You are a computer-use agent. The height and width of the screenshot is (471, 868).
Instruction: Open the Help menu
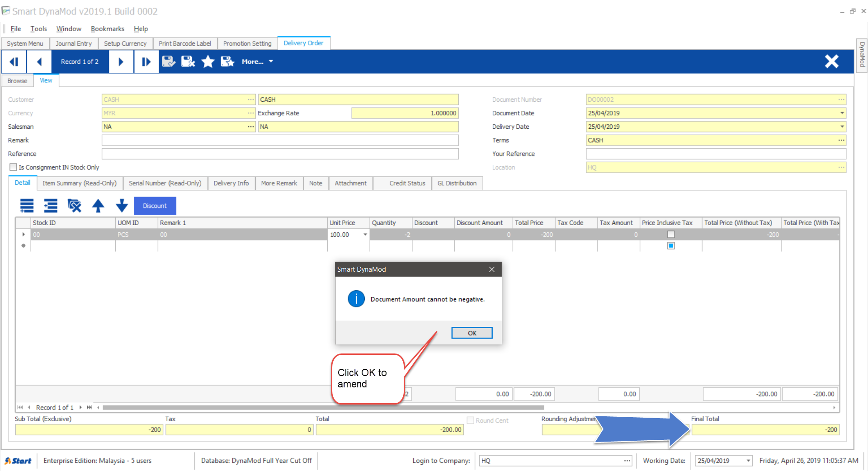pyautogui.click(x=141, y=28)
